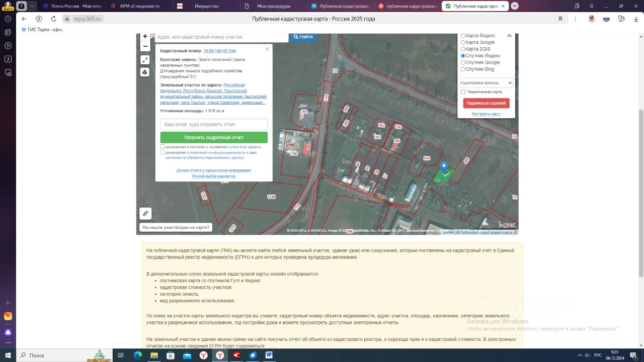
Task: Open Настроить карту link
Action: tap(486, 114)
